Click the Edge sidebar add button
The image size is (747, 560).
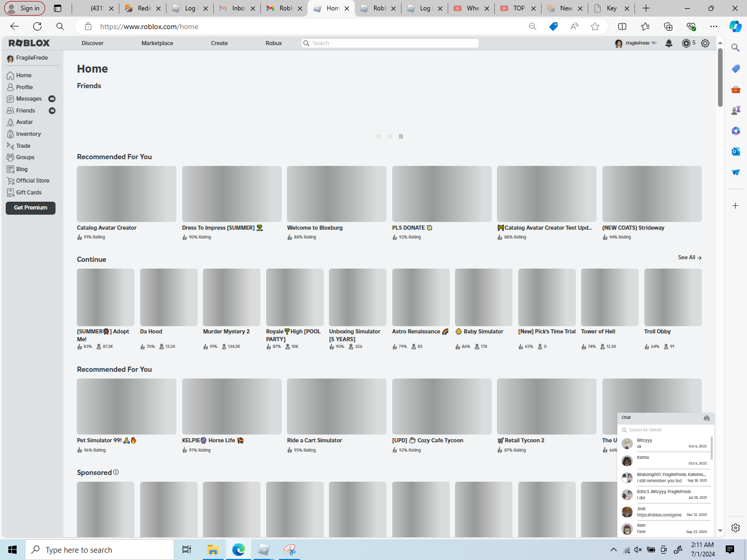pyautogui.click(x=736, y=206)
